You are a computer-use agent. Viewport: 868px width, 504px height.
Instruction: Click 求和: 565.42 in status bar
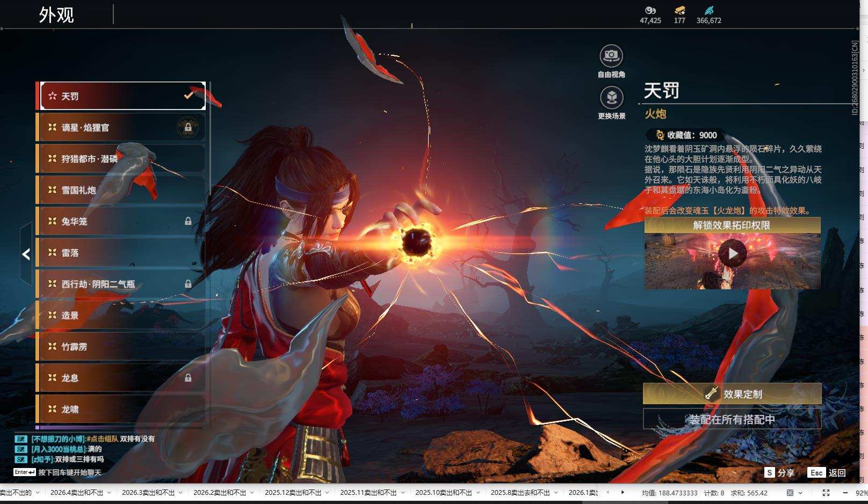click(x=749, y=493)
